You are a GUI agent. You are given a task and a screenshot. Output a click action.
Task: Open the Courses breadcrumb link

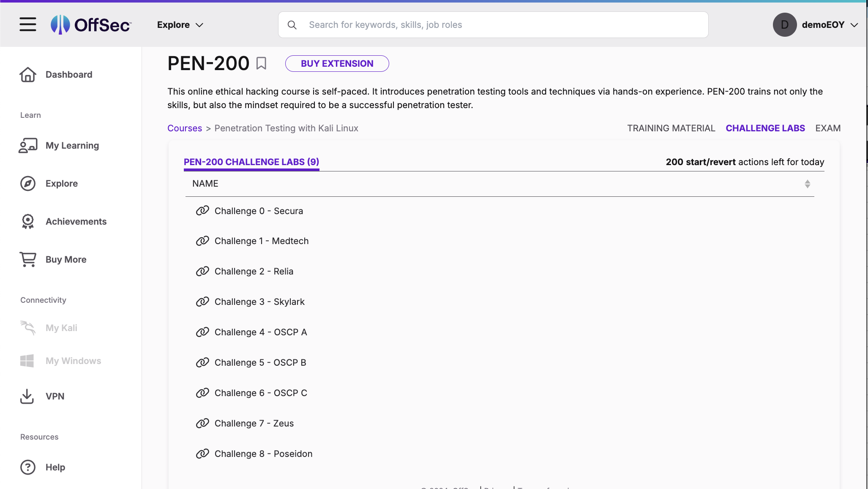184,128
